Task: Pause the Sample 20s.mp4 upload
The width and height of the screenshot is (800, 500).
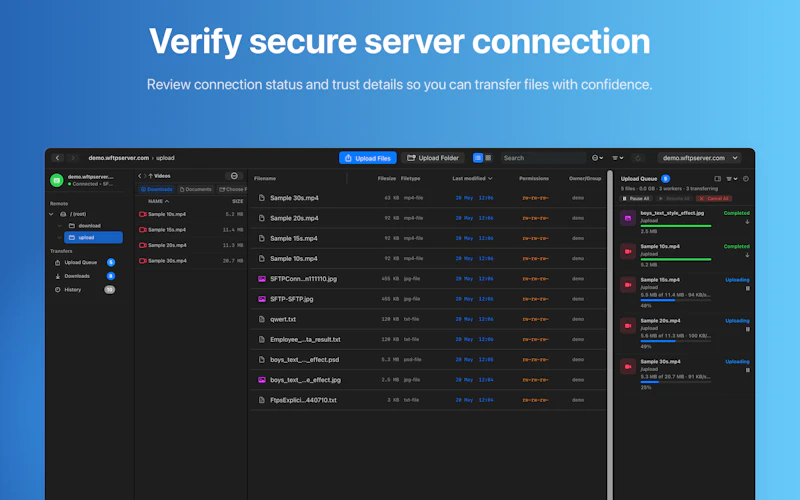Action: pos(747,329)
